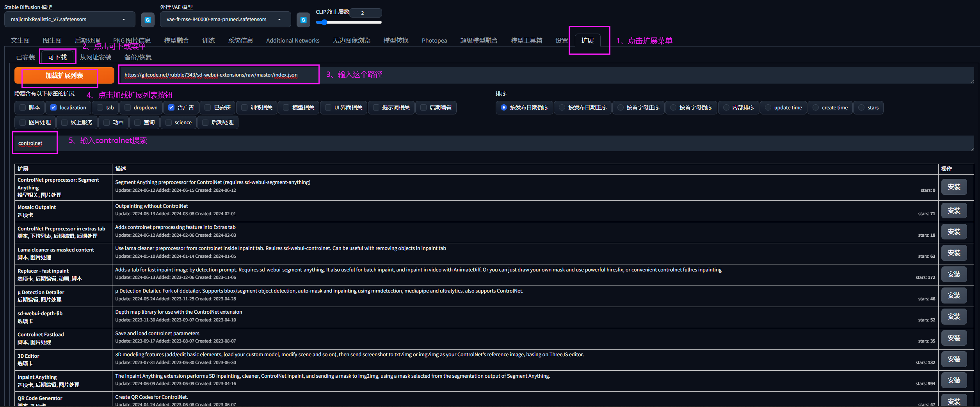Open the 从网址安装 sub-tab
The width and height of the screenshot is (980, 407).
point(96,57)
